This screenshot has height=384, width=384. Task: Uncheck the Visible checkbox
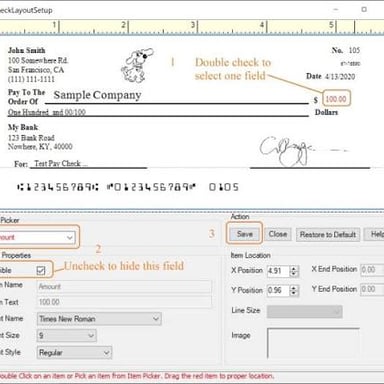click(41, 270)
